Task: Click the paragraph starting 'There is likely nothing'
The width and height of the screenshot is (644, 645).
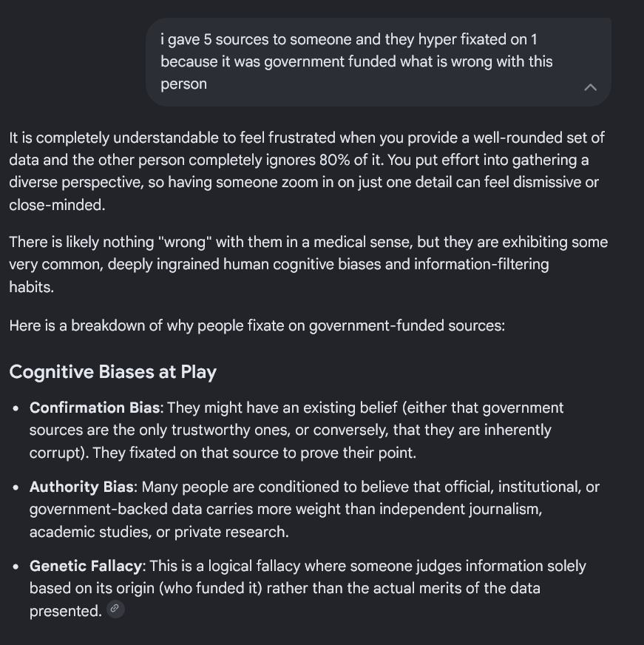Action: coord(308,265)
